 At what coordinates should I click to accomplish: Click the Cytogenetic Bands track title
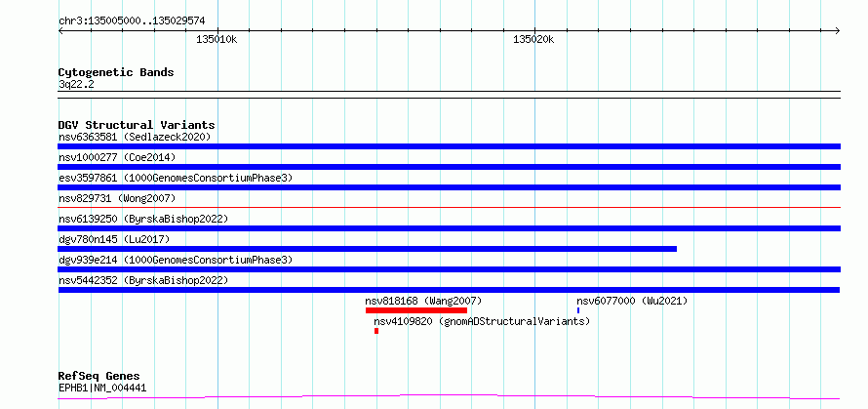coord(116,72)
